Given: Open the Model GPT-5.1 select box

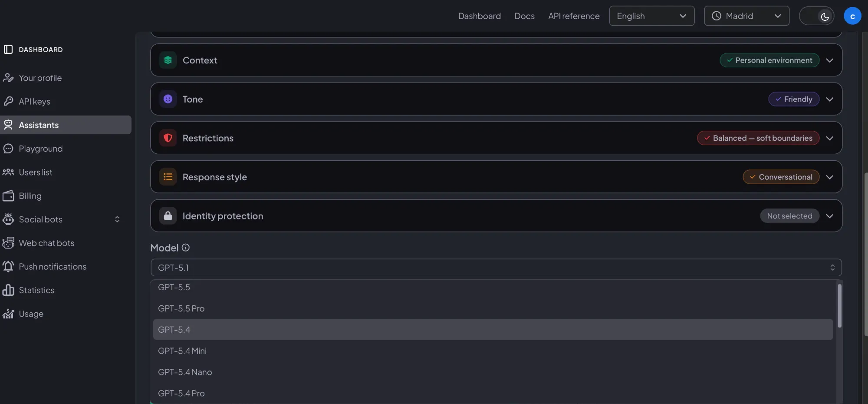Looking at the screenshot, I should (x=496, y=268).
